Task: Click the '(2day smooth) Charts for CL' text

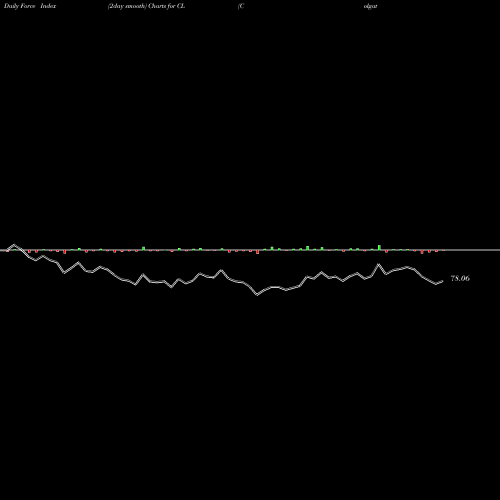Action: (x=146, y=6)
